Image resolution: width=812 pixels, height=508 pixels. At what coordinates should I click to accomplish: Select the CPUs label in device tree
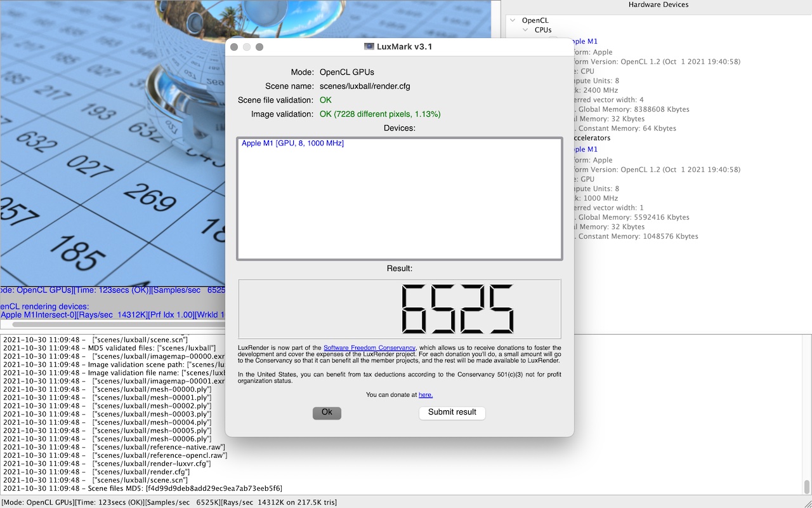click(543, 30)
